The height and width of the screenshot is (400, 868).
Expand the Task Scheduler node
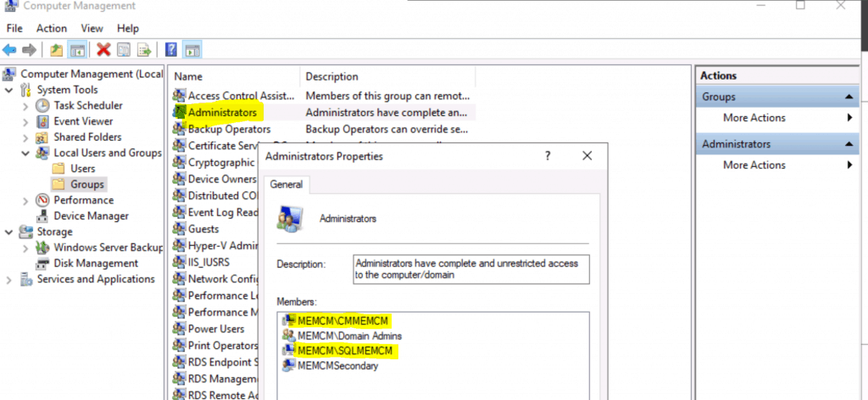pos(25,106)
